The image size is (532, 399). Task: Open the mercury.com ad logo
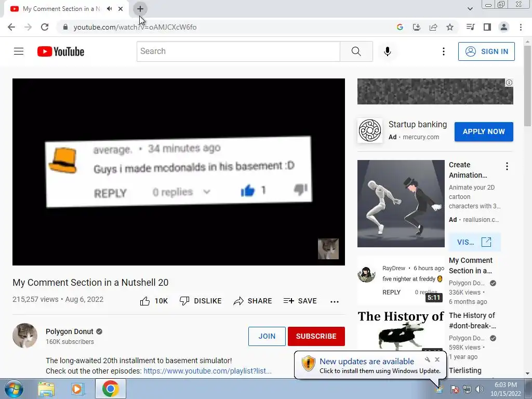pyautogui.click(x=370, y=130)
